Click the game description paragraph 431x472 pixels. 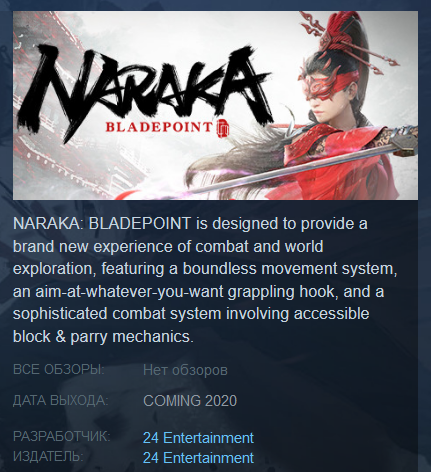[x=205, y=280]
